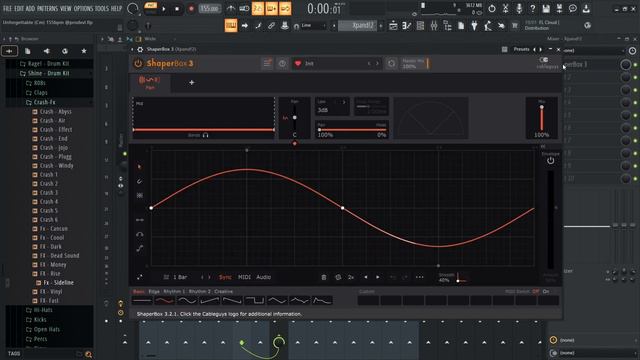Screen dimensions: 640x360
Task: Open the FILE menu
Action: [7, 9]
